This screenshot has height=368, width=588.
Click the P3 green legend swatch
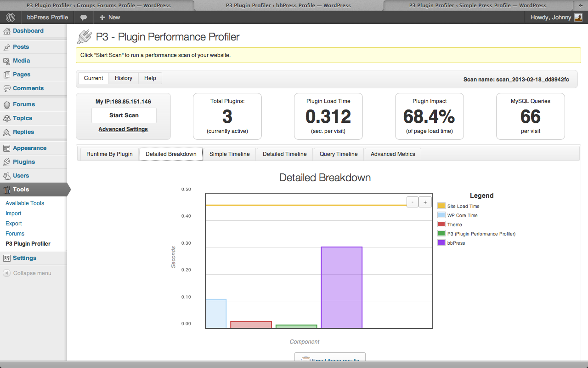441,234
